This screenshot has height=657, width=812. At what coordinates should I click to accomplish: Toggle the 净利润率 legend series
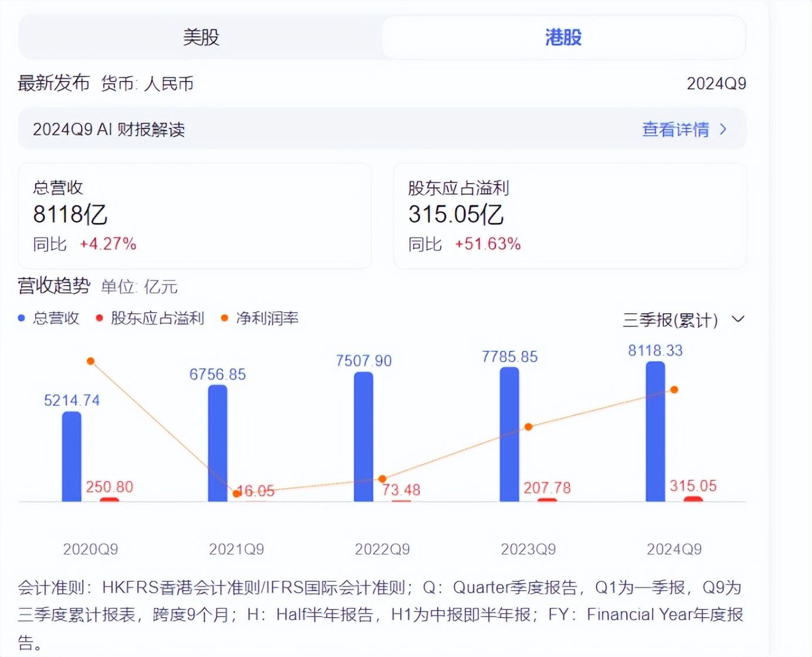(259, 318)
